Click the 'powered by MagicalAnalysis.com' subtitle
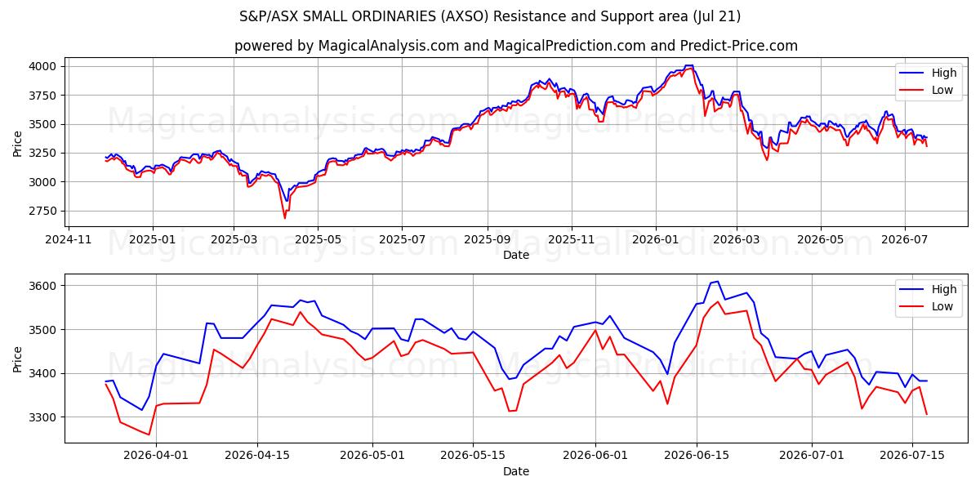980x490 pixels. (x=516, y=46)
